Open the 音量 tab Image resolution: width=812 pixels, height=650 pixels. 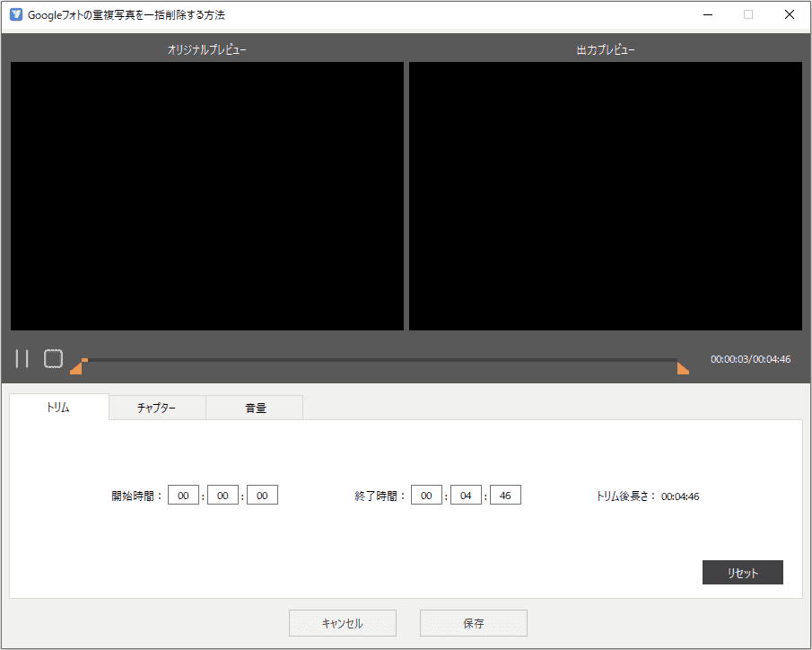tap(255, 408)
